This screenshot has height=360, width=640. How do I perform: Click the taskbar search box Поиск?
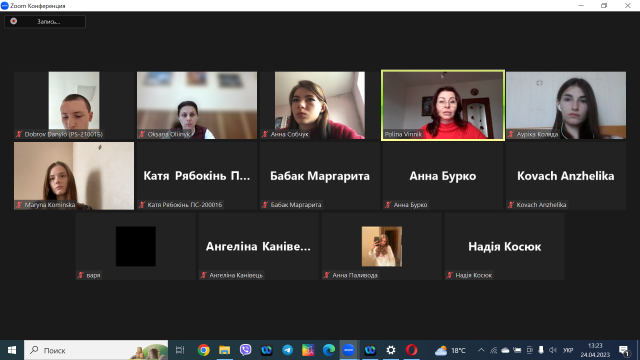tap(96, 350)
